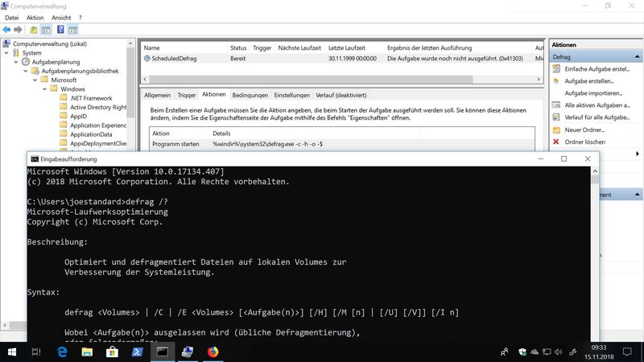644x362 pixels.
Task: Select Einfache Aufgabe erstellen action icon
Action: (x=556, y=69)
